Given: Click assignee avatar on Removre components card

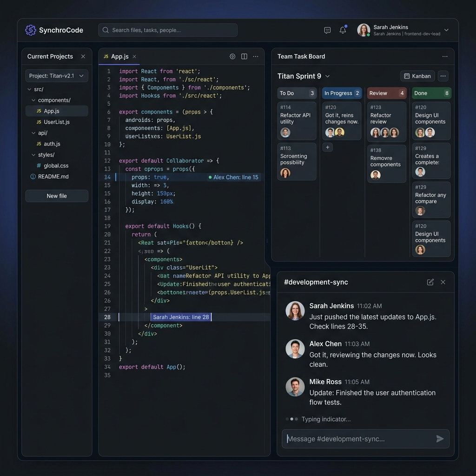Looking at the screenshot, I should click(376, 175).
